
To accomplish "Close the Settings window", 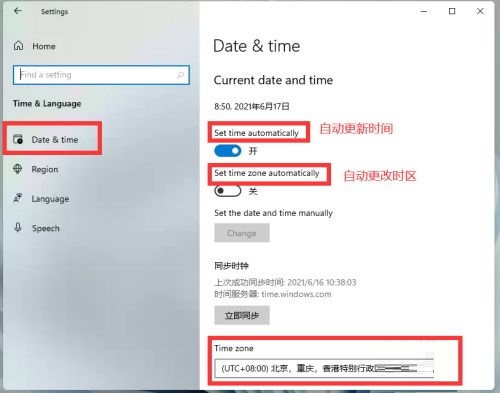I will 480,11.
